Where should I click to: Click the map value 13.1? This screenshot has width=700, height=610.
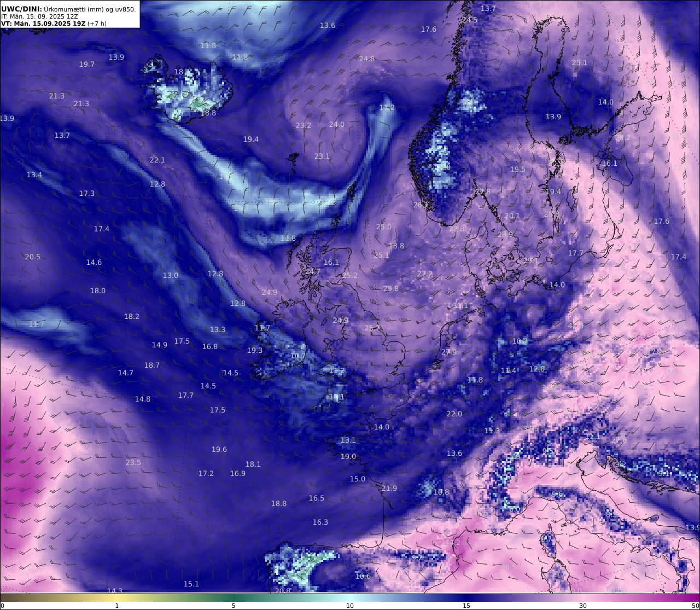(x=348, y=440)
